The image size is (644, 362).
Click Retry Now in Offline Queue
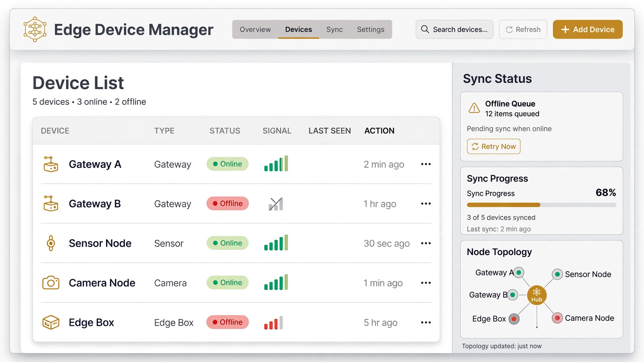pos(494,146)
